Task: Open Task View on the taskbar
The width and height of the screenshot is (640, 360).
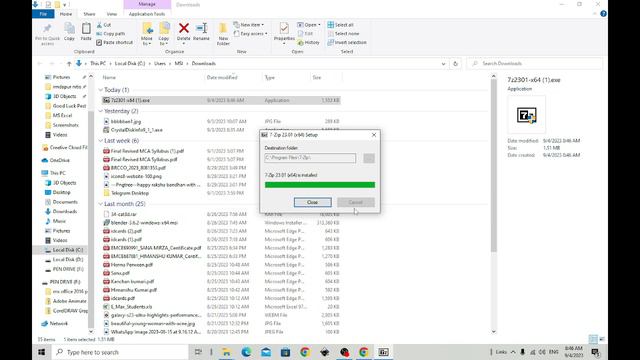Action: [x=198, y=352]
